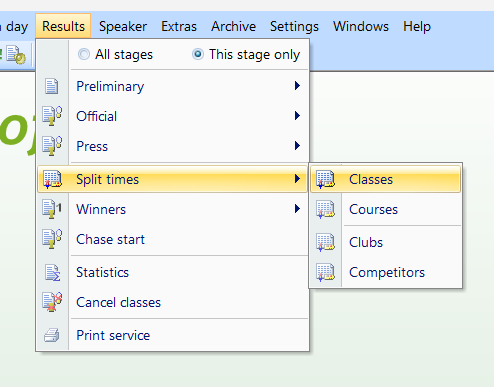Select the All stages radio button

(x=84, y=54)
